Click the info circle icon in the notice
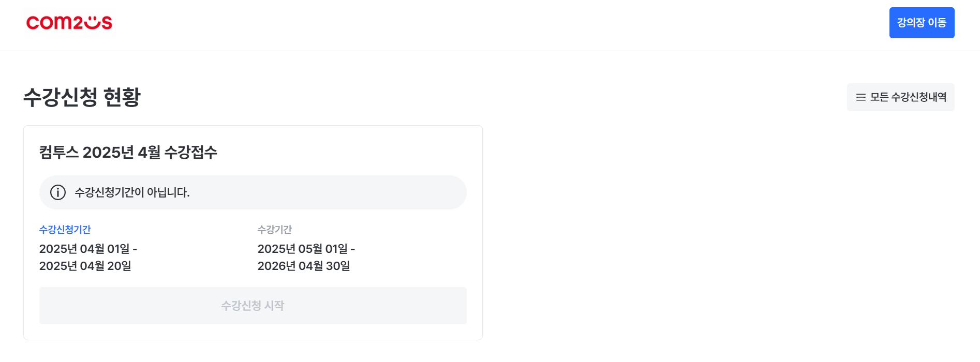Image resolution: width=980 pixels, height=362 pixels. pos(58,192)
